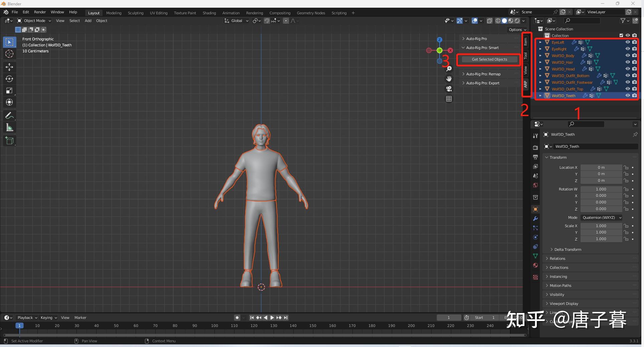Click the Cursor tool icon
The height and width of the screenshot is (347, 644).
(9, 54)
